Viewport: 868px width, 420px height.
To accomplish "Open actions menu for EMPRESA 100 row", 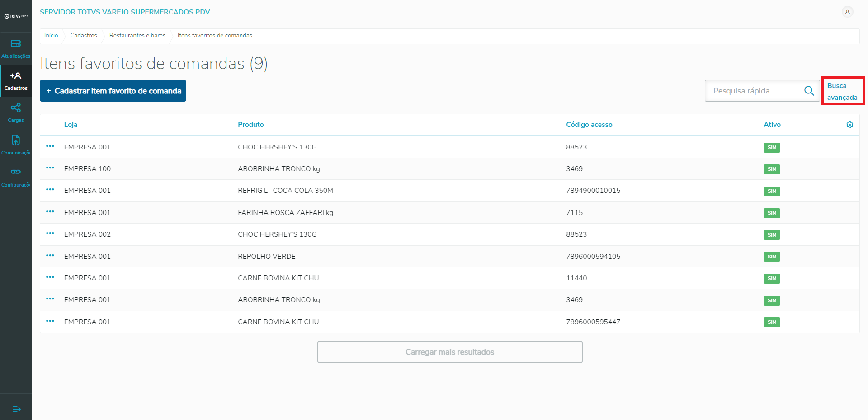I will tap(50, 168).
